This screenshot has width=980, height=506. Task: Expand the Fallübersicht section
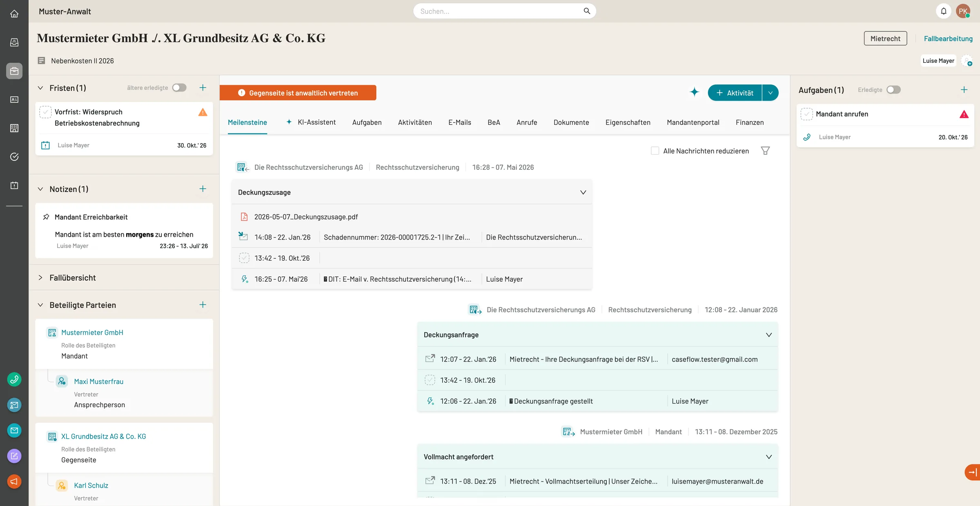click(x=40, y=277)
